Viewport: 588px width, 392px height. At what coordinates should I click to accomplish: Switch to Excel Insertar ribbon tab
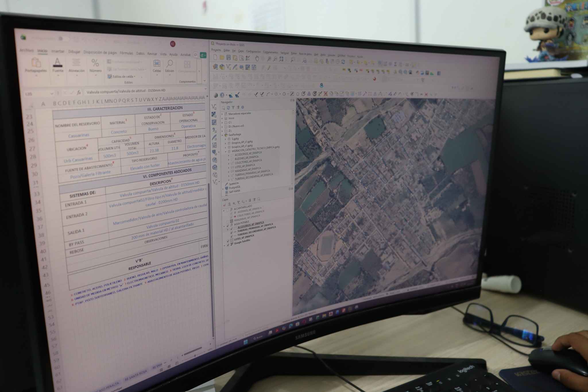point(57,51)
